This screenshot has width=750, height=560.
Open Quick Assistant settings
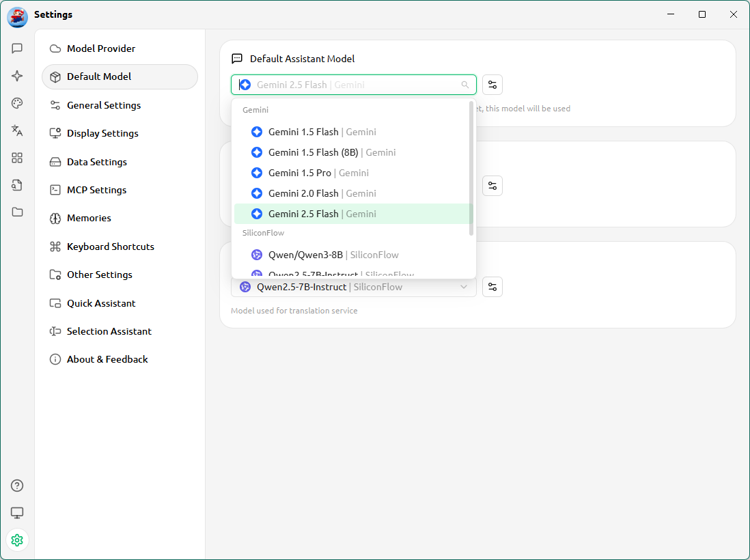[x=120, y=303]
